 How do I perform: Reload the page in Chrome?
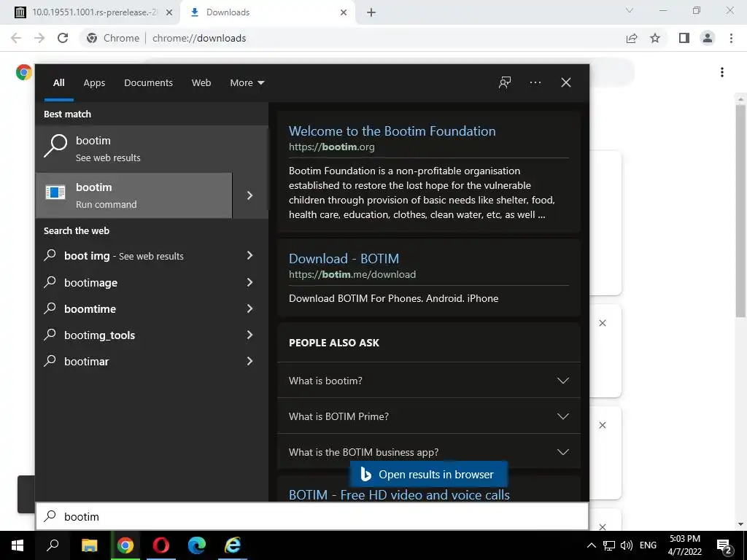pos(63,38)
